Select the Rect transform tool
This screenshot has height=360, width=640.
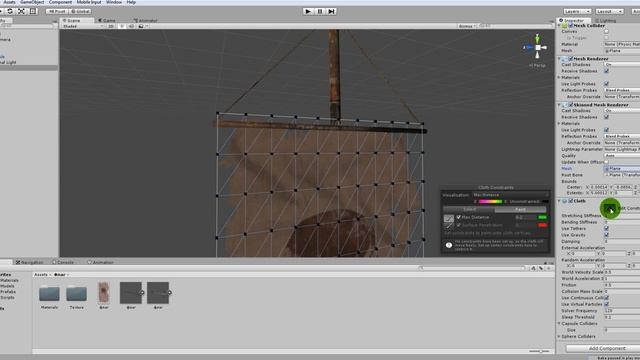coord(33,11)
